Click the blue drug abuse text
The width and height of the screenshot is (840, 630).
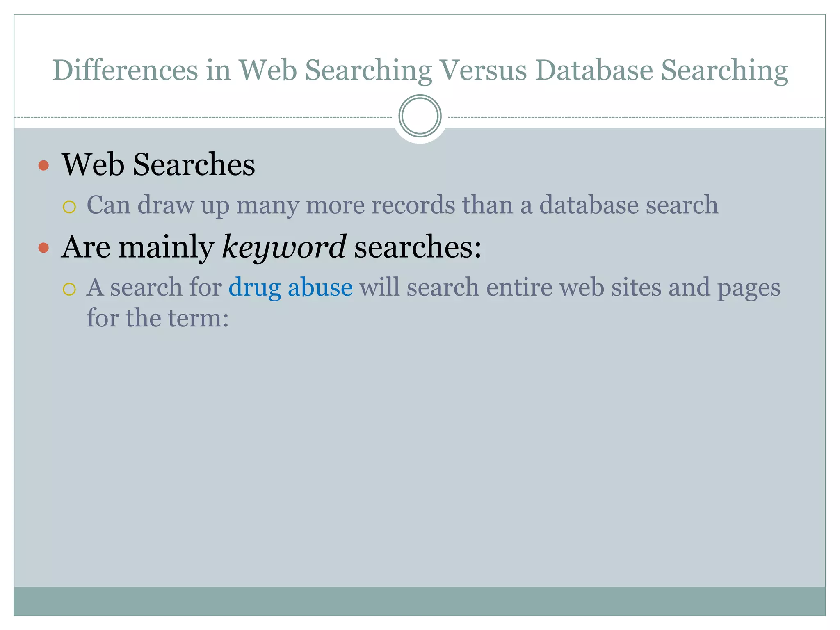pos(290,287)
